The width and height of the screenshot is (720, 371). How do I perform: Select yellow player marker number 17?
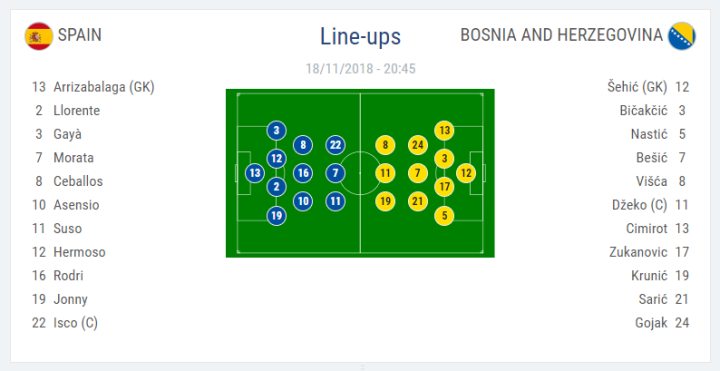pos(444,187)
